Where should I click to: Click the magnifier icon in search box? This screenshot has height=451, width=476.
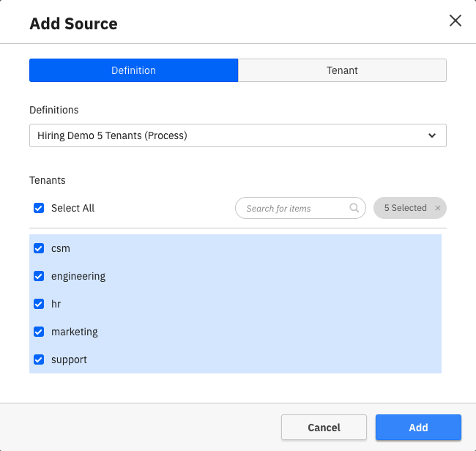click(354, 208)
